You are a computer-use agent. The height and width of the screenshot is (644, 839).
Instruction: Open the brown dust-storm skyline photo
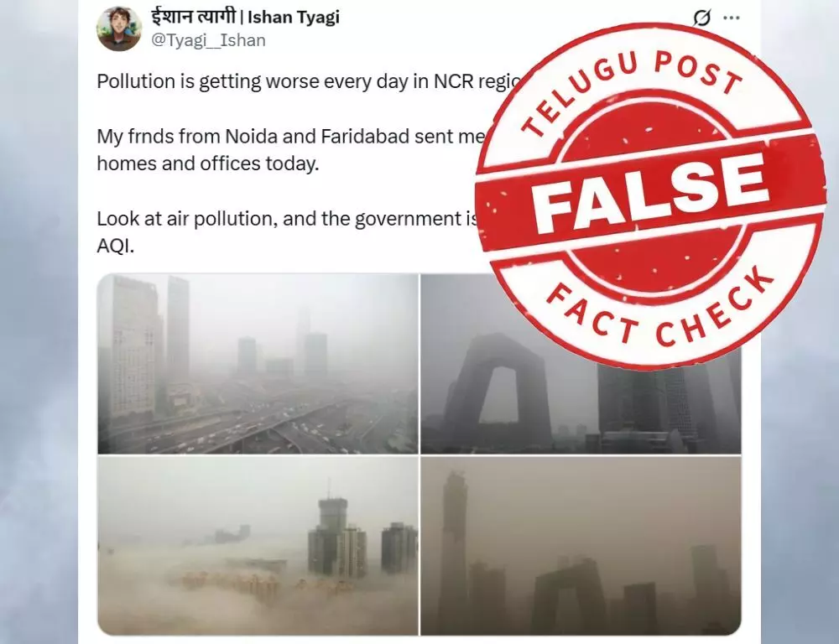pos(581,546)
